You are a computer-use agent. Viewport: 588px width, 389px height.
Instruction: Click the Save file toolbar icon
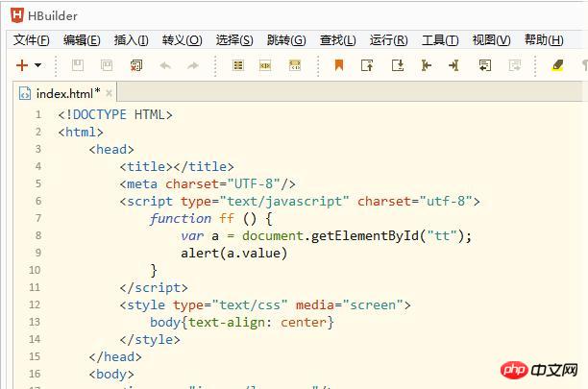pyautogui.click(x=78, y=65)
